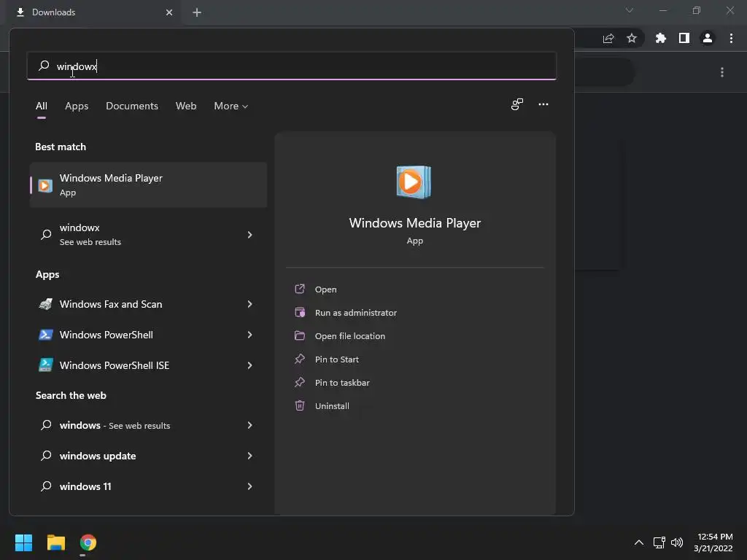
Task: Open Chrome three-dot main menu
Action: click(x=731, y=38)
